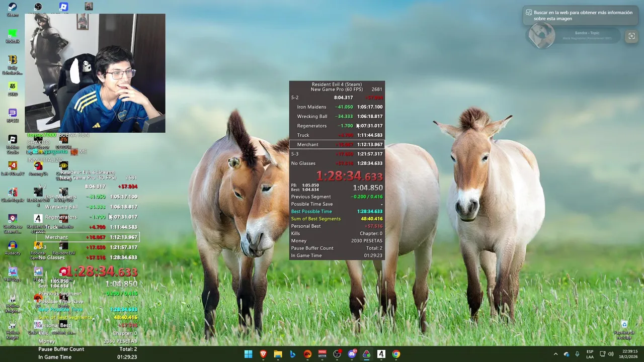Select the Truck split row
Viewport: 644px width, 362px height.
point(337,135)
